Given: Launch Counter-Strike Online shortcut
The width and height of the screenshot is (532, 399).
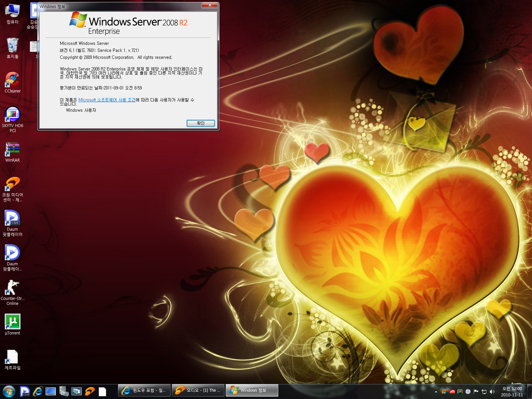Looking at the screenshot, I should [x=12, y=293].
